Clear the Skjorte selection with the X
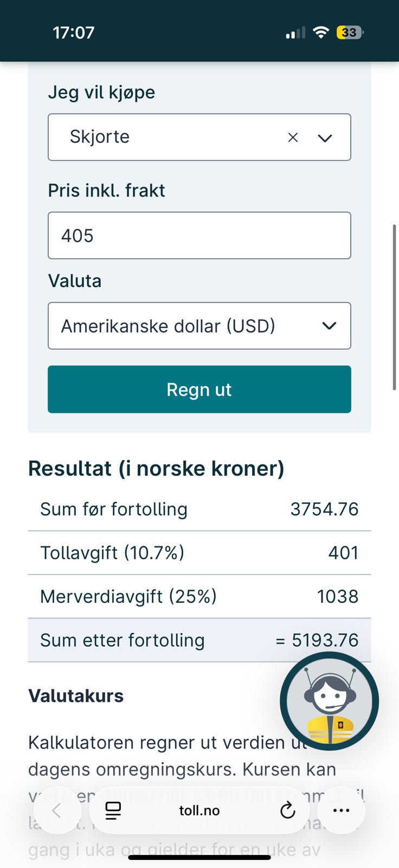This screenshot has width=399, height=868. [x=293, y=138]
